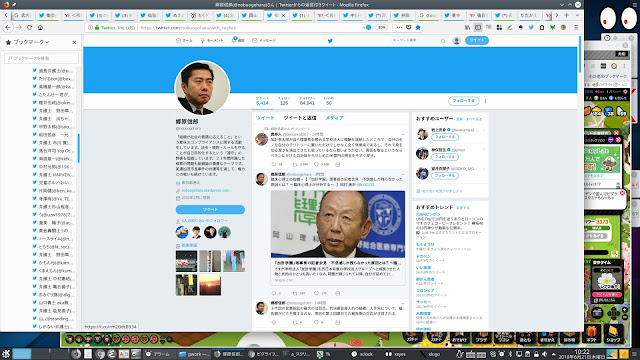The image size is (640, 360).
Task: Like the first tweet with heart
Action: (316, 164)
